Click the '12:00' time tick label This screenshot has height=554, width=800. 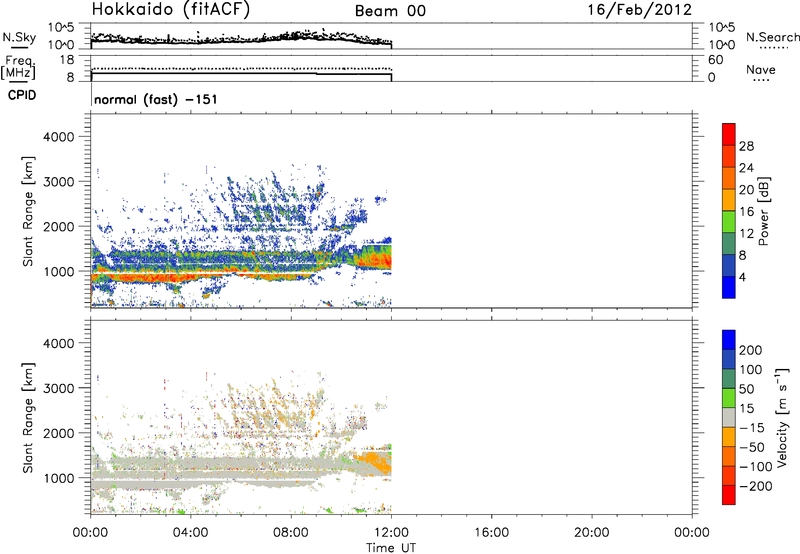(391, 533)
